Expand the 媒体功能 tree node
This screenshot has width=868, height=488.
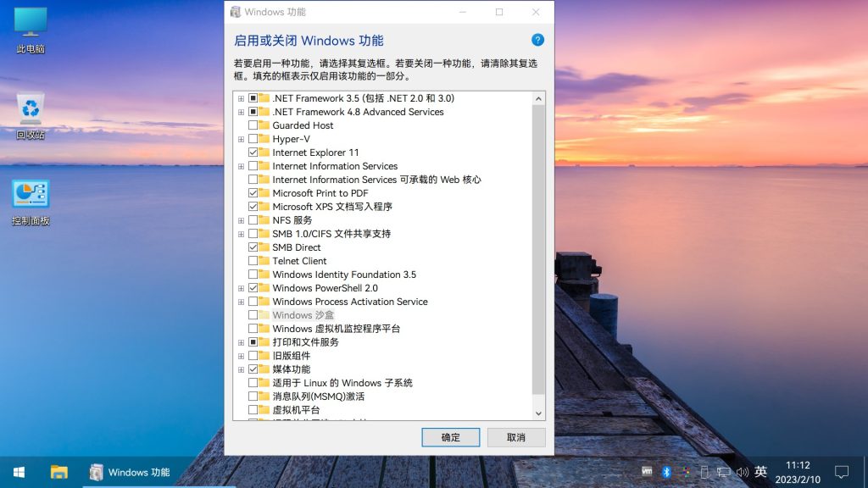click(241, 369)
